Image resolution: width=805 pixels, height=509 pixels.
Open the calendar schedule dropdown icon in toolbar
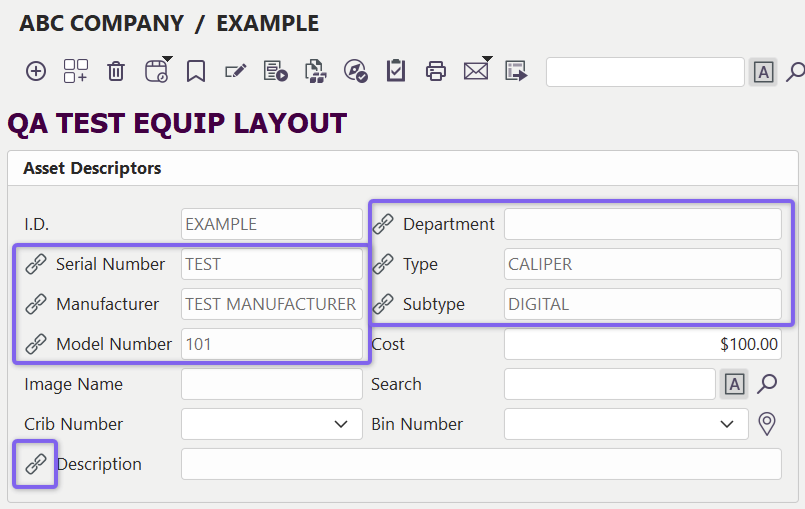(x=158, y=71)
